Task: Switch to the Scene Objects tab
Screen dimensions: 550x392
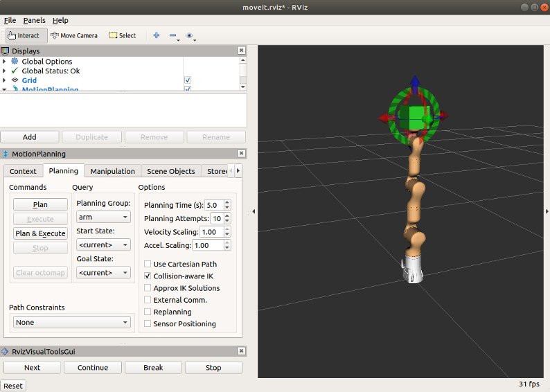Action: 170,171
